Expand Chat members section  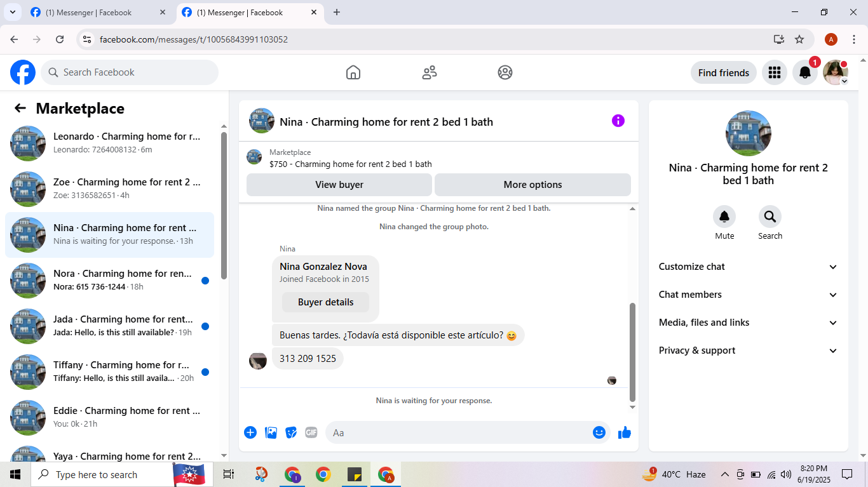tap(748, 295)
